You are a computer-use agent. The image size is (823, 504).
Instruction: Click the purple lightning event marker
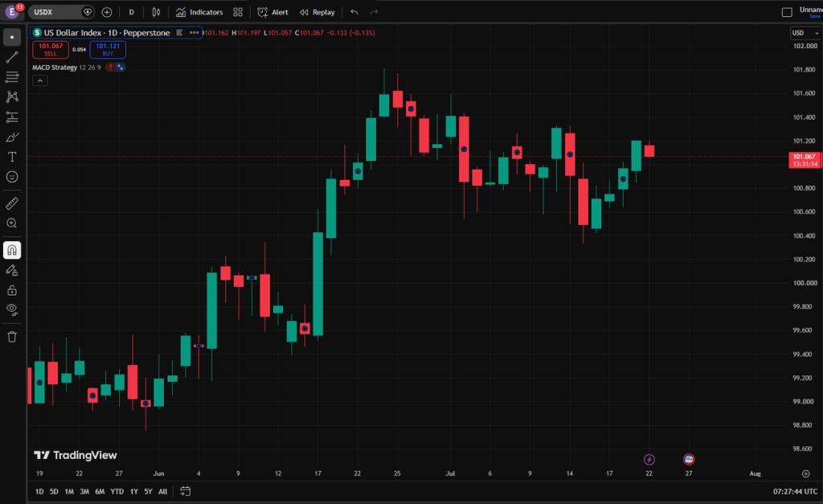(649, 460)
